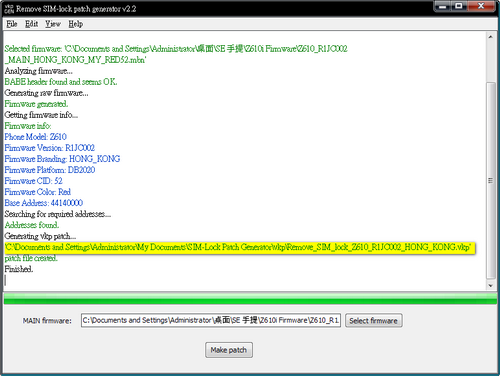Click the Select firmware button

(x=373, y=321)
